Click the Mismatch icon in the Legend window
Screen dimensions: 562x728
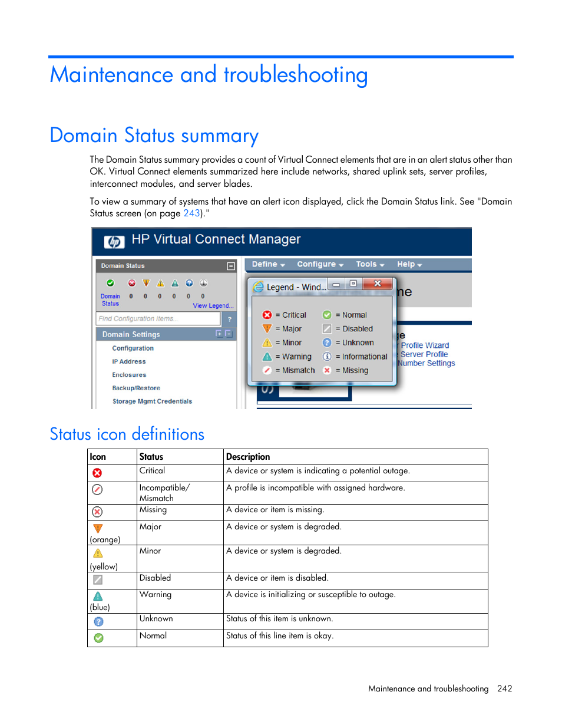point(267,370)
